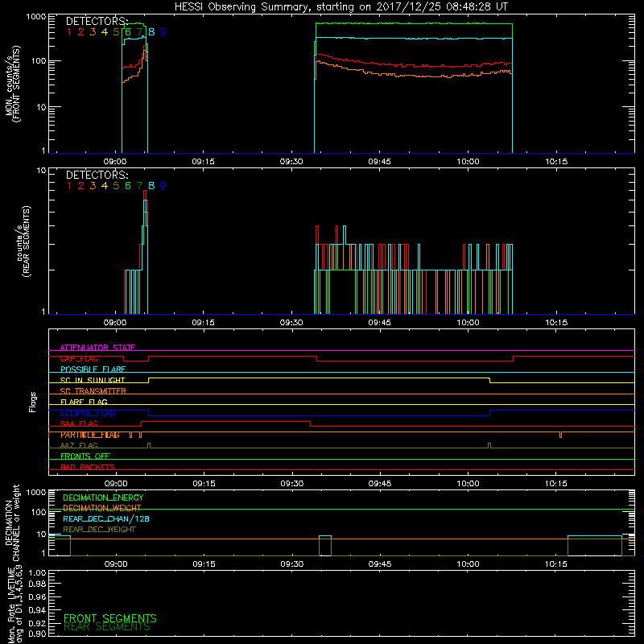Select detector 3 in front segments legend
This screenshot has height=644, width=644.
pos(93,32)
